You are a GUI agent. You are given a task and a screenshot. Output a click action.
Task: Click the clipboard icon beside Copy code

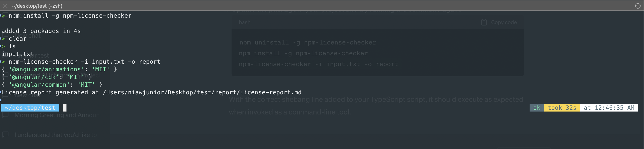point(484,22)
